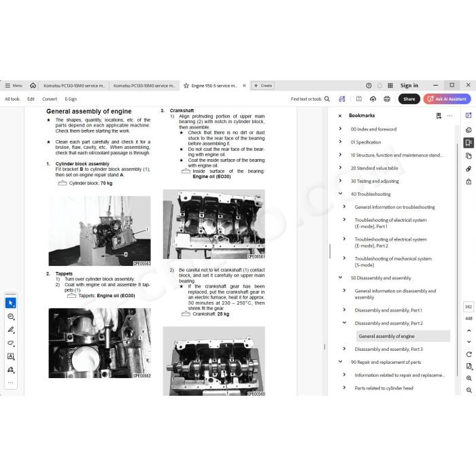Close the Bookmarks panel
The width and height of the screenshot is (476, 476).
click(x=340, y=116)
